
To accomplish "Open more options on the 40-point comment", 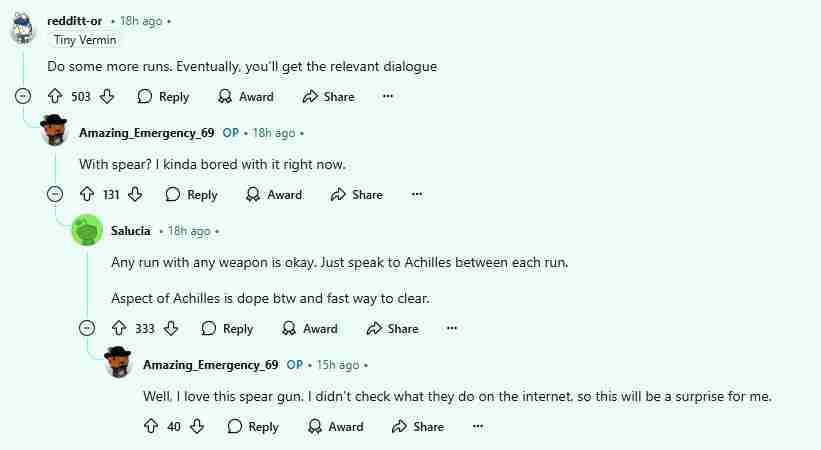I will [x=478, y=426].
